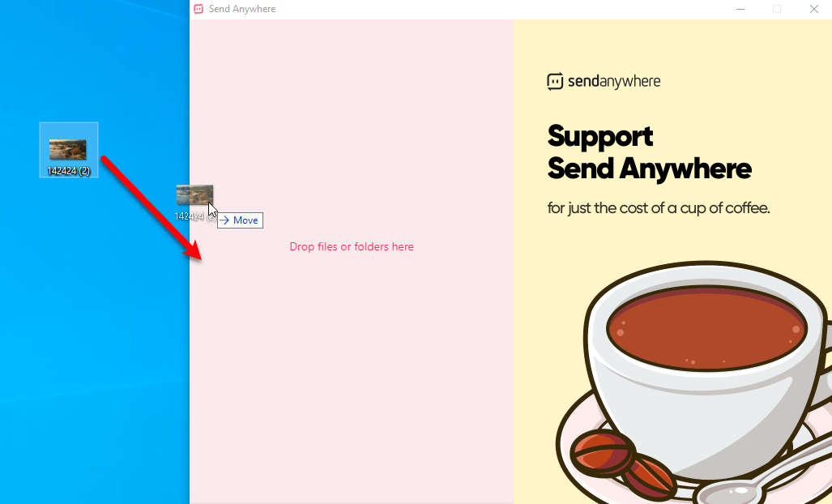Maximize the Send Anywhere window
The height and width of the screenshot is (504, 832).
(x=777, y=9)
